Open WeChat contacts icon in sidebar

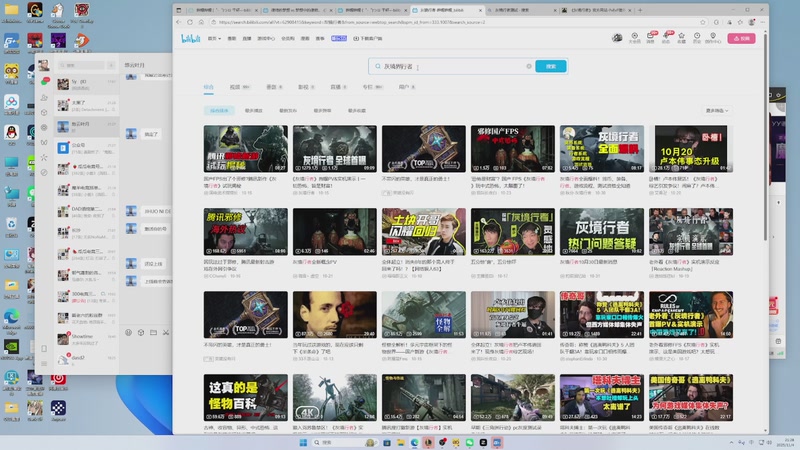[x=44, y=97]
